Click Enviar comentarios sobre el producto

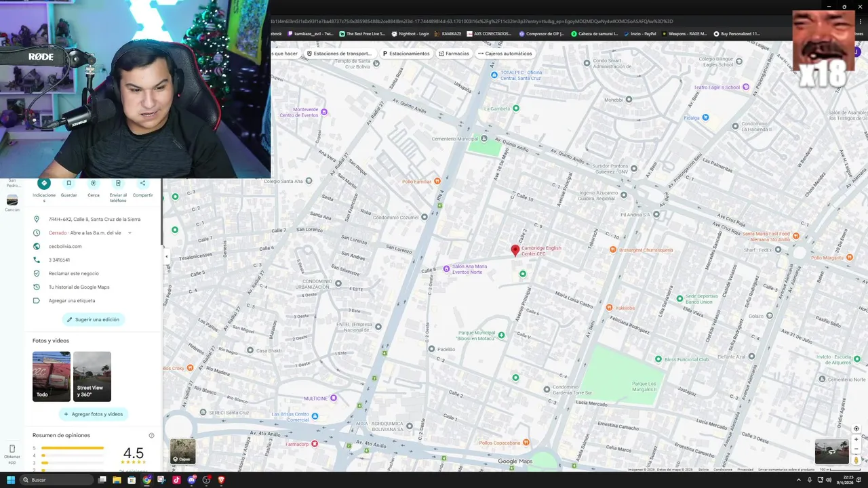click(786, 470)
